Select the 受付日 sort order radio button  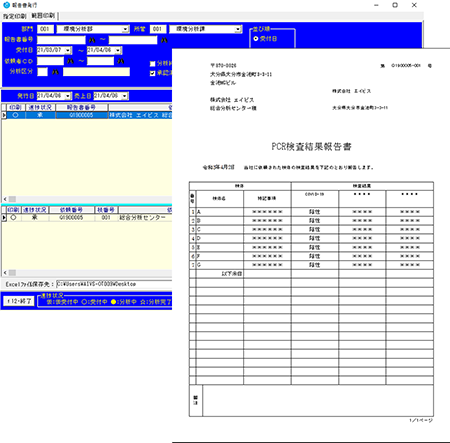(x=256, y=39)
